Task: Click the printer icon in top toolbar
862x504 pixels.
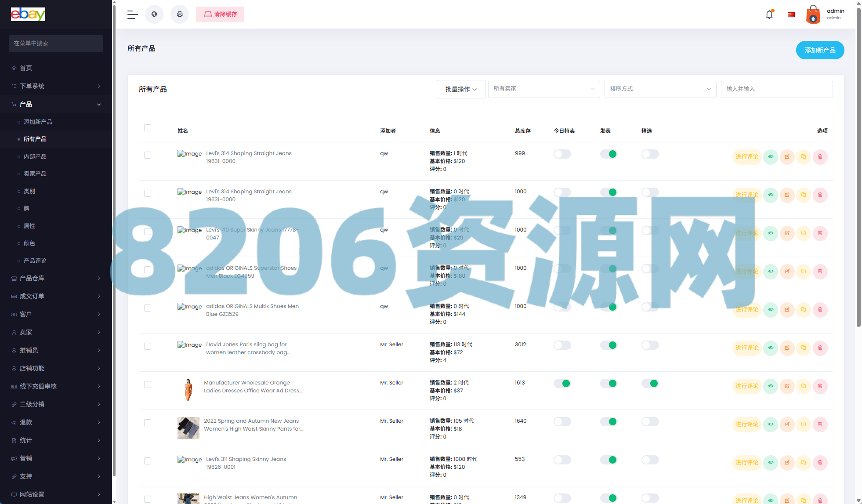Action: point(180,15)
